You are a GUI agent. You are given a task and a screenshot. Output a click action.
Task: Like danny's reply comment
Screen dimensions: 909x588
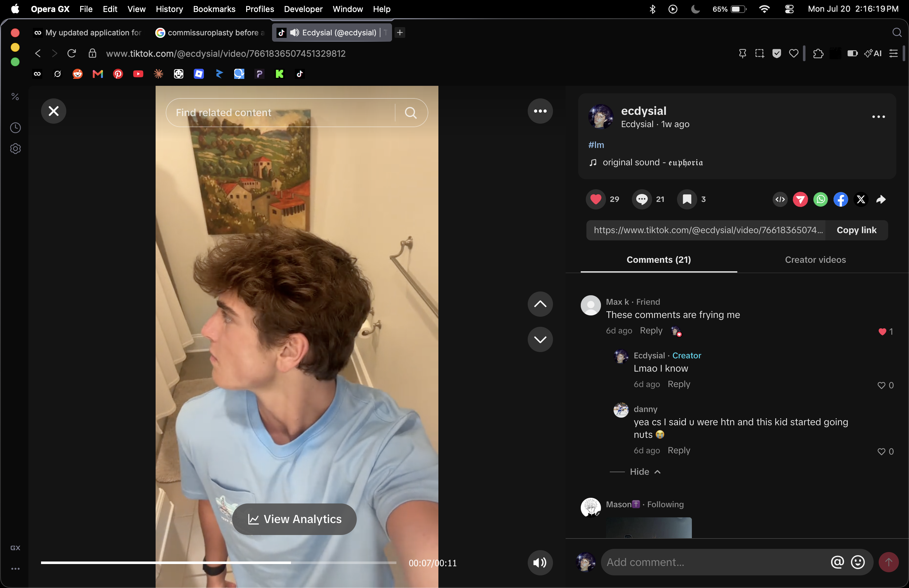pyautogui.click(x=882, y=452)
